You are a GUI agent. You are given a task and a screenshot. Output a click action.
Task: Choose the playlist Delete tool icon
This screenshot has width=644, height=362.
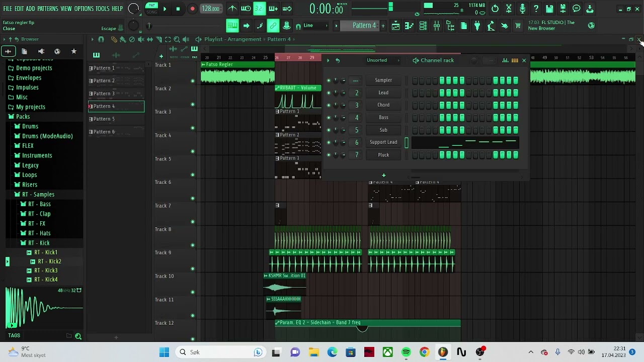pos(132,39)
